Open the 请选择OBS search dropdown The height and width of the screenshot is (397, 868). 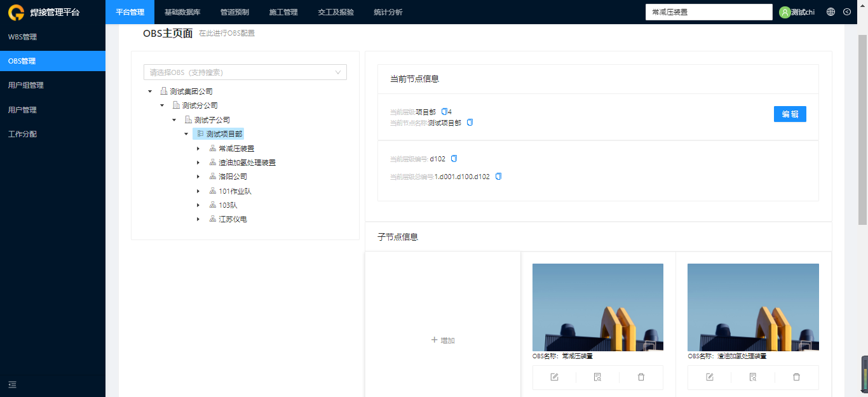245,72
